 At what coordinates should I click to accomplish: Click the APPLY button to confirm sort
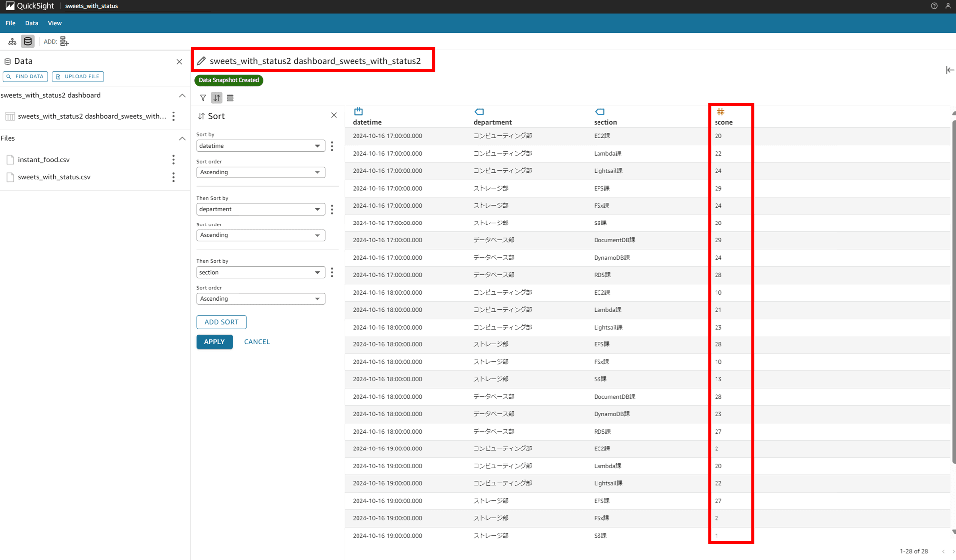coord(215,341)
